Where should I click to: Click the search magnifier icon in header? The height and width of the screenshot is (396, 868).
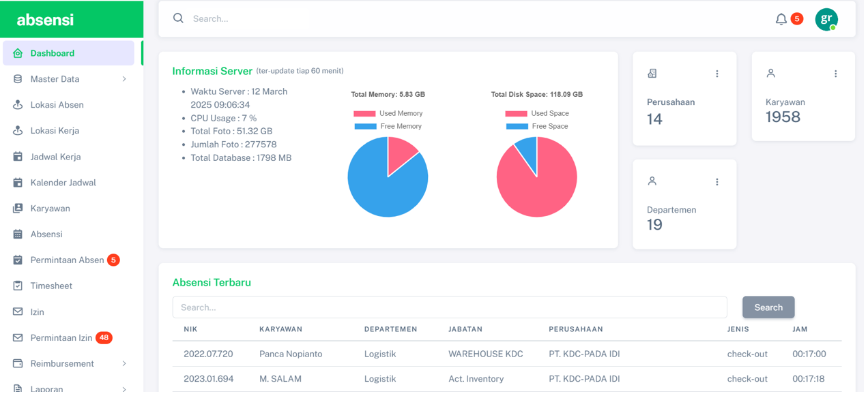tap(178, 18)
